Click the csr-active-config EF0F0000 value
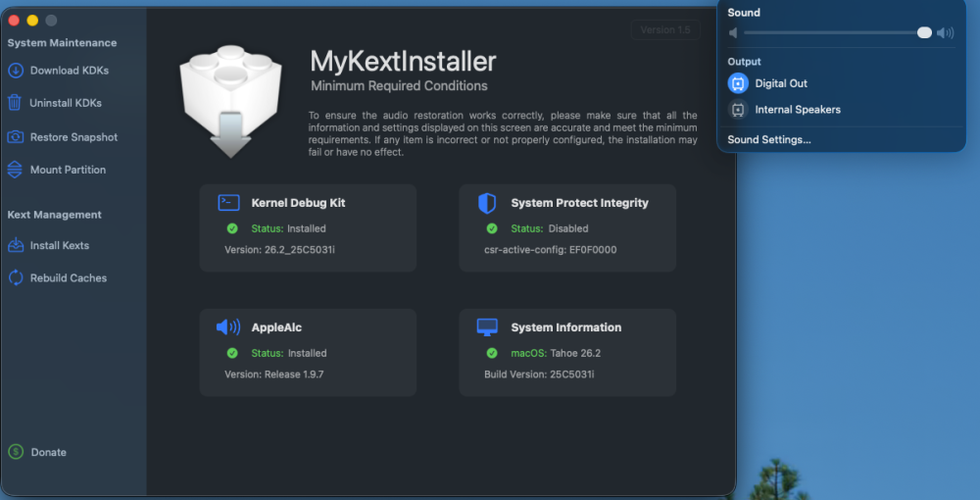 [550, 249]
